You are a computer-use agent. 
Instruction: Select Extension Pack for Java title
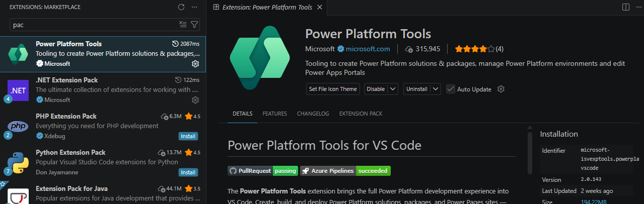pos(71,188)
